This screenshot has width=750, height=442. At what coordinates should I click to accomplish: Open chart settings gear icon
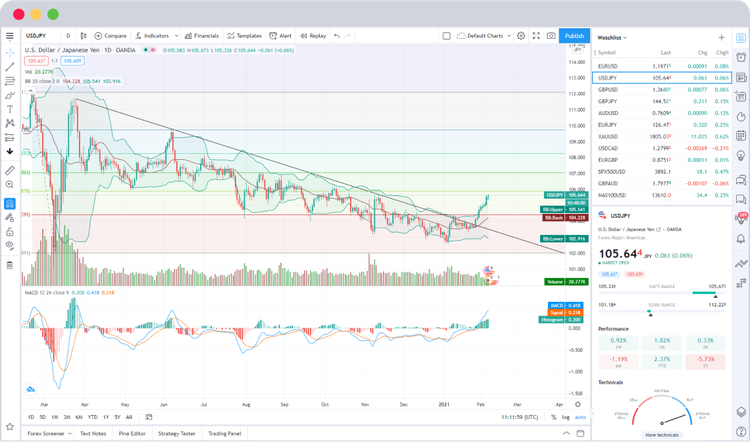click(x=521, y=35)
